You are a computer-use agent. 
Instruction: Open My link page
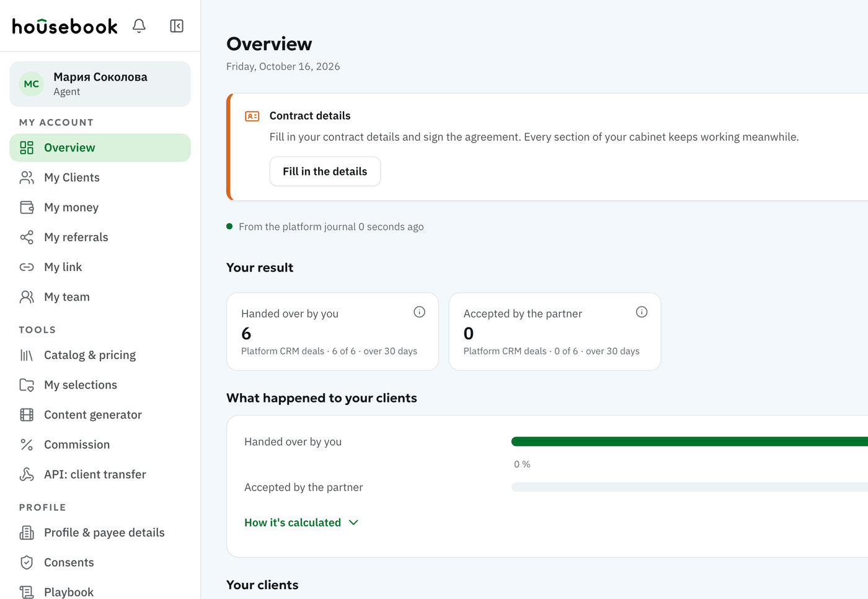coord(100,267)
